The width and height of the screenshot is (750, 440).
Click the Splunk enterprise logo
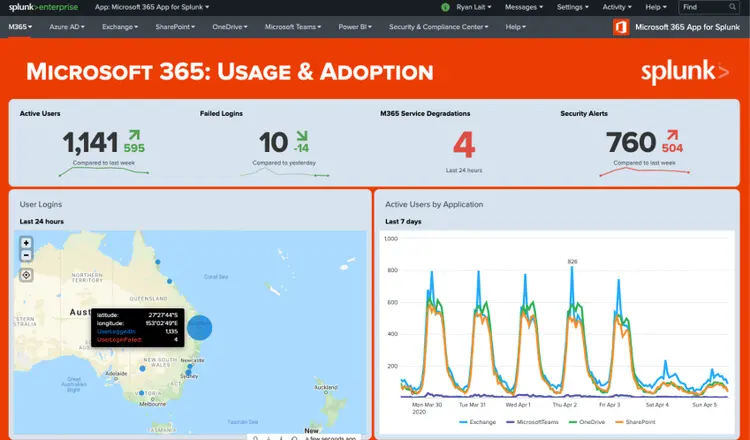click(43, 7)
